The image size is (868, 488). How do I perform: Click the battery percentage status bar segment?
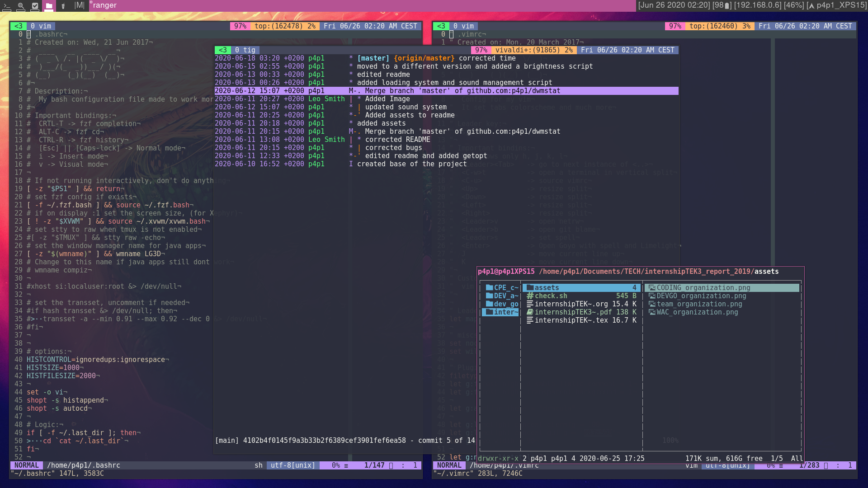tap(722, 5)
